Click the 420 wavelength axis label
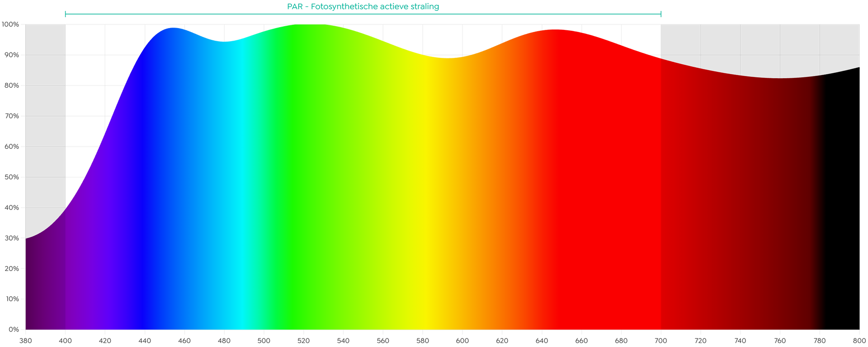Image resolution: width=868 pixels, height=347 pixels. point(105,340)
